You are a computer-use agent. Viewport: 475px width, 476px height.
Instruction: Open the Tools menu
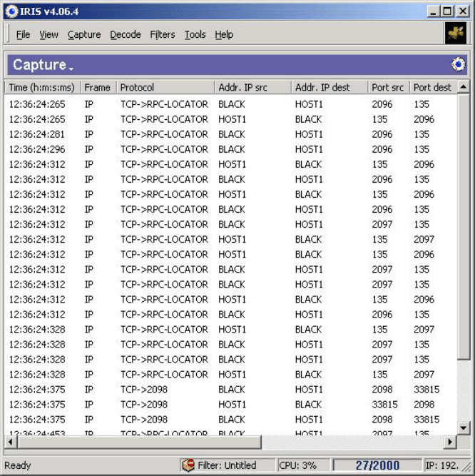195,34
